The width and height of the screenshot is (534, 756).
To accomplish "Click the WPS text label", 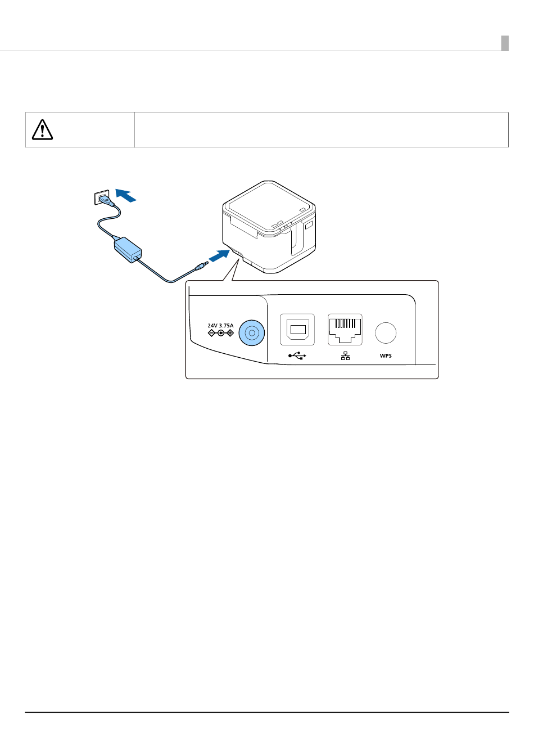I will [x=386, y=356].
